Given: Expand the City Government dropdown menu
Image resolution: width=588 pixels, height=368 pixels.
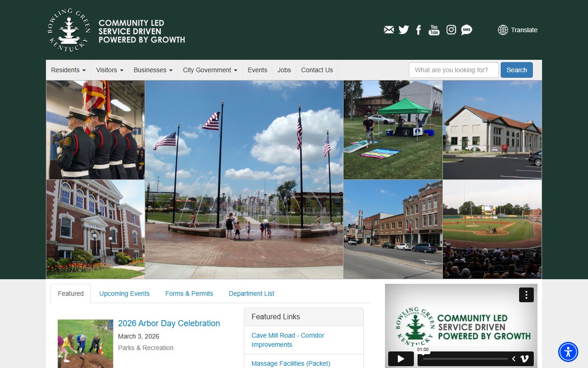Looking at the screenshot, I should [210, 70].
